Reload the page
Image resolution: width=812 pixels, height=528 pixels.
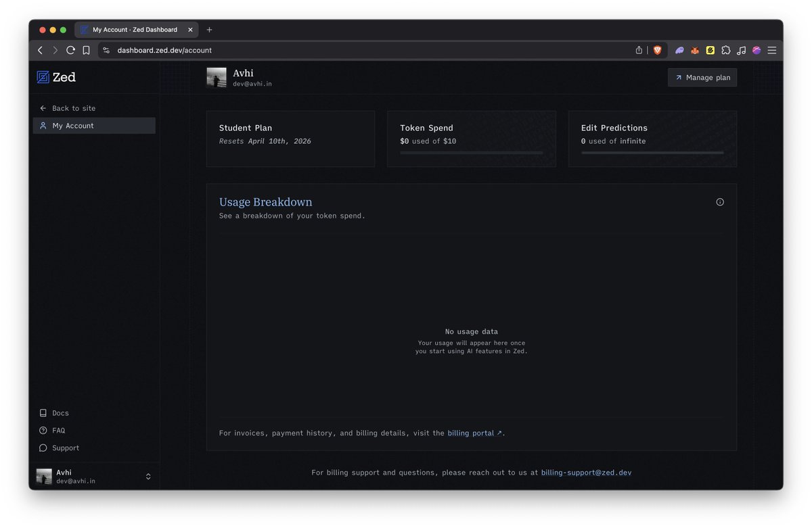click(70, 50)
